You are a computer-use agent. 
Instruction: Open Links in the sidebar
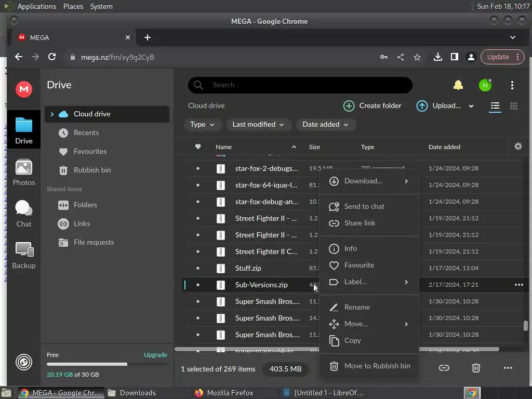coord(107,223)
